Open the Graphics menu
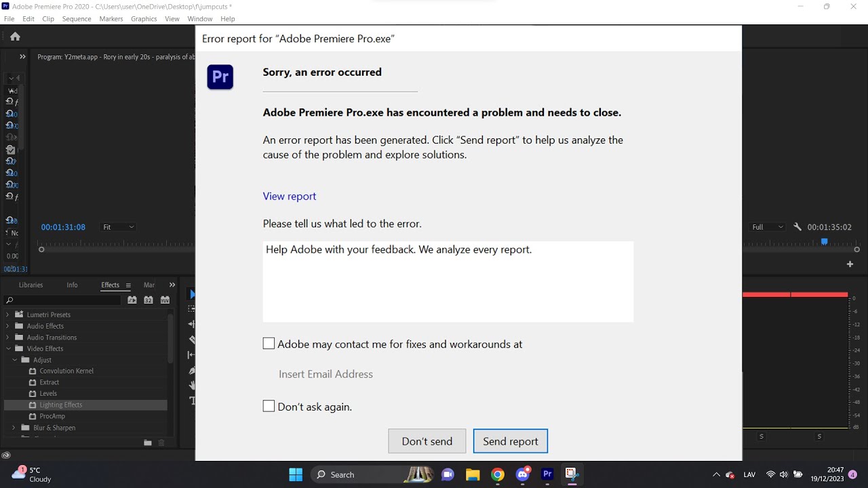868x488 pixels. click(x=144, y=19)
